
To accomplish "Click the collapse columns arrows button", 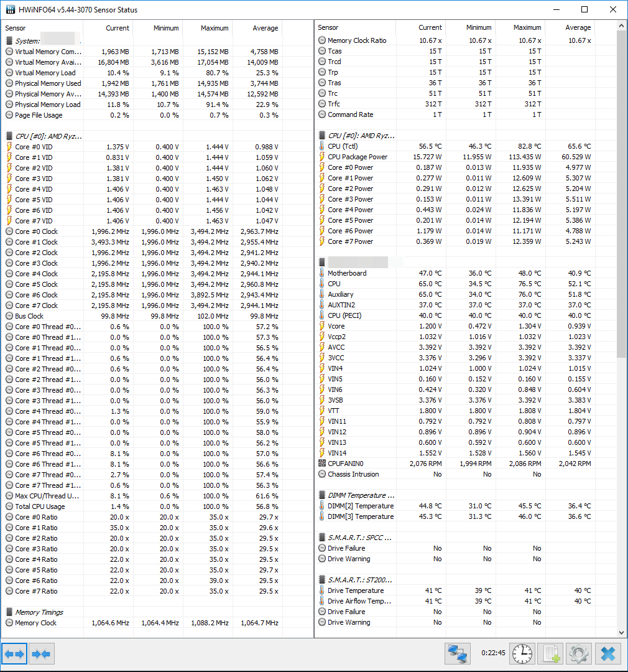I will point(42,654).
